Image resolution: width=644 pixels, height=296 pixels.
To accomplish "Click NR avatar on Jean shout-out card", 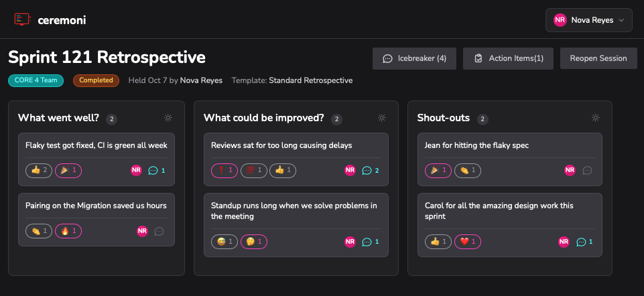I will (570, 170).
